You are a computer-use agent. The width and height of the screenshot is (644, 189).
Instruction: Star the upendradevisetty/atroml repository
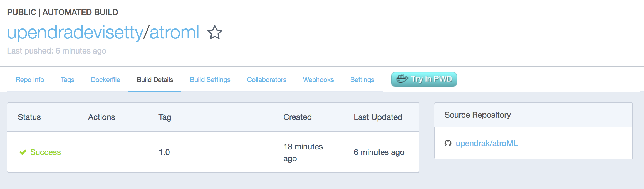[215, 32]
